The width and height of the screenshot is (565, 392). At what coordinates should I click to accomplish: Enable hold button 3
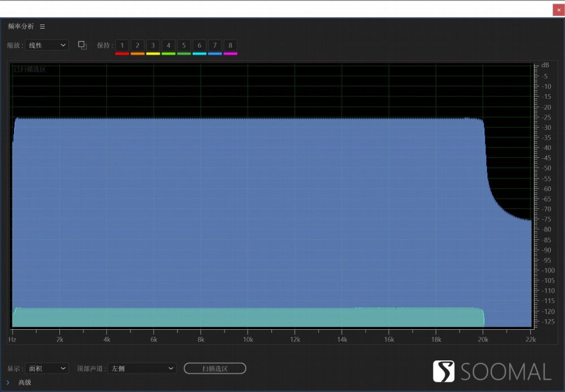coord(153,45)
